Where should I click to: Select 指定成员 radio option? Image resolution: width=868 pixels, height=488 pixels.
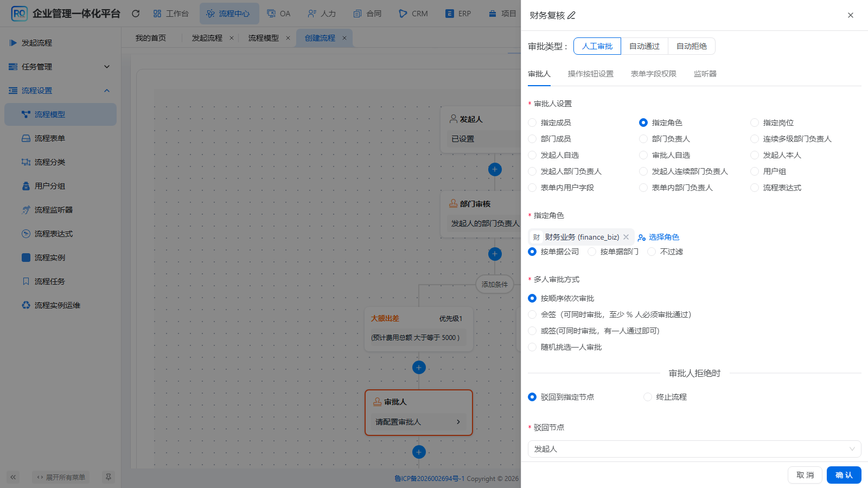click(532, 123)
